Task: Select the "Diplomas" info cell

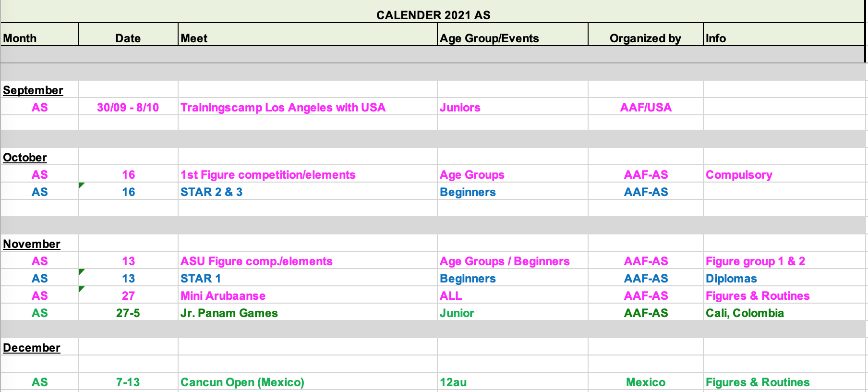Action: [x=731, y=279]
